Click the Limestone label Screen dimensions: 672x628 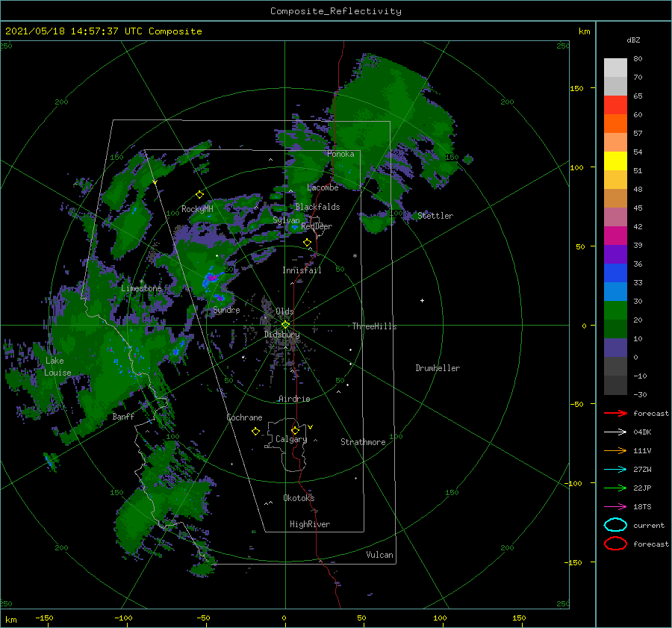[141, 288]
